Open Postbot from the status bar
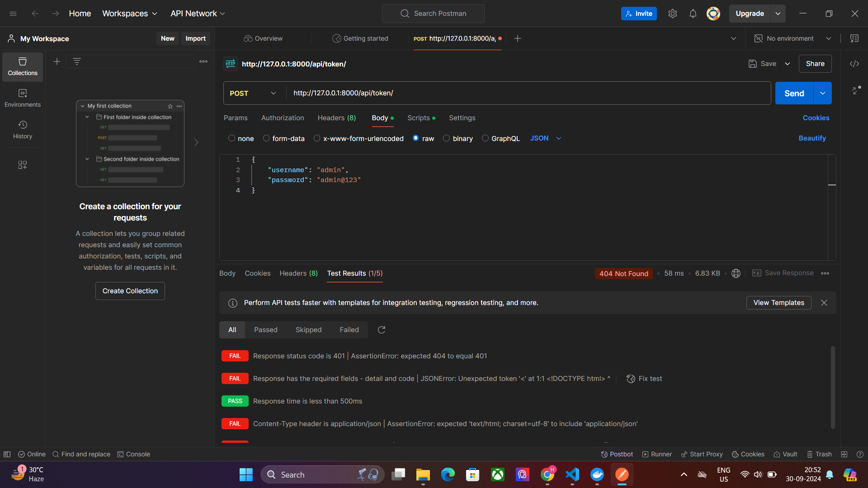 617,454
